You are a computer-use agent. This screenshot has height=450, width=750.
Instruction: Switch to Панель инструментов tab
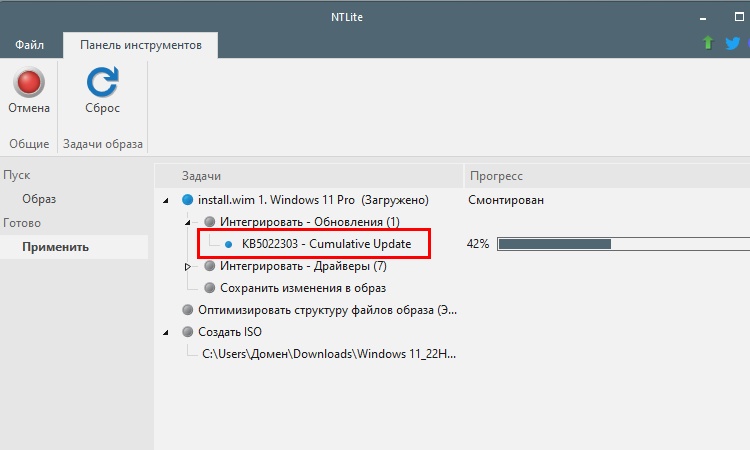tap(141, 45)
